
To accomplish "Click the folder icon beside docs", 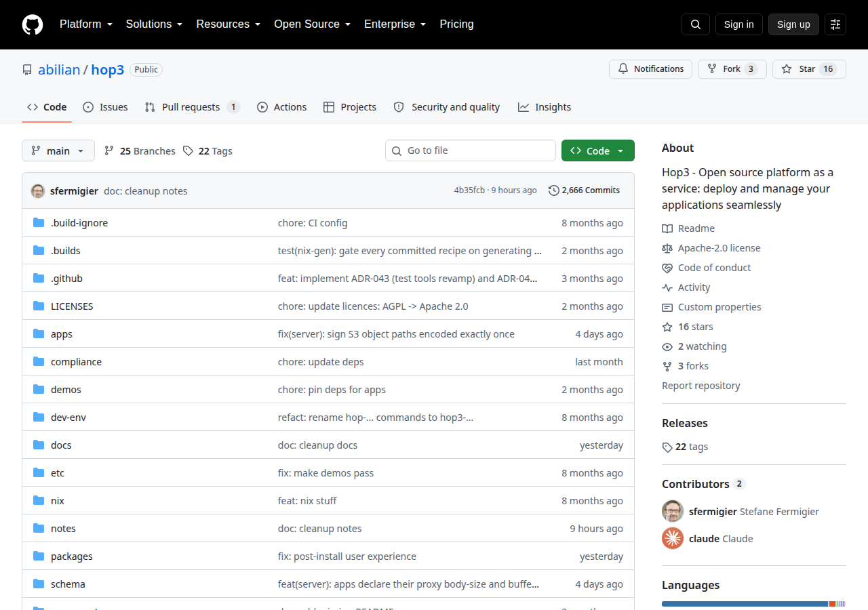I will [x=39, y=445].
